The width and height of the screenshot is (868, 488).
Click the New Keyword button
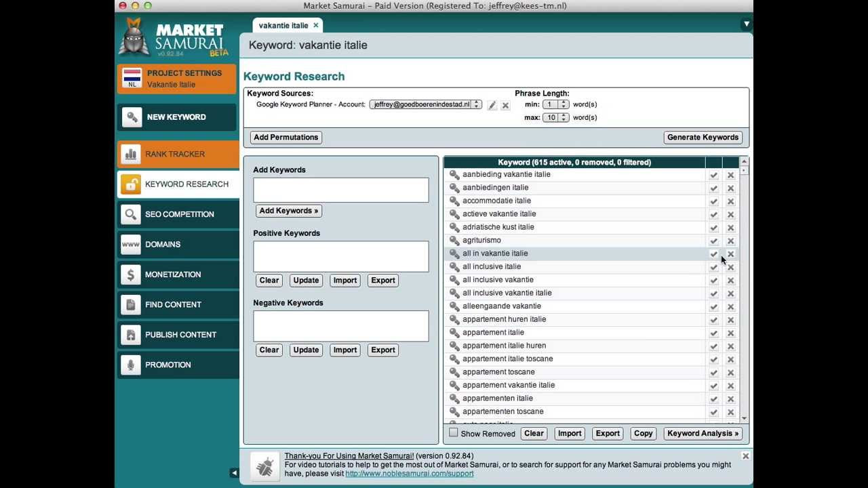(x=178, y=117)
